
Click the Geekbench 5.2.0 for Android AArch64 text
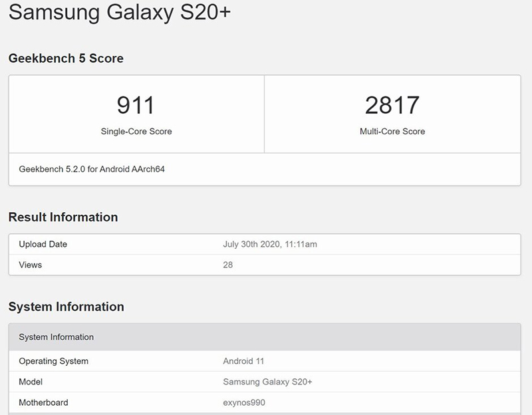click(92, 169)
